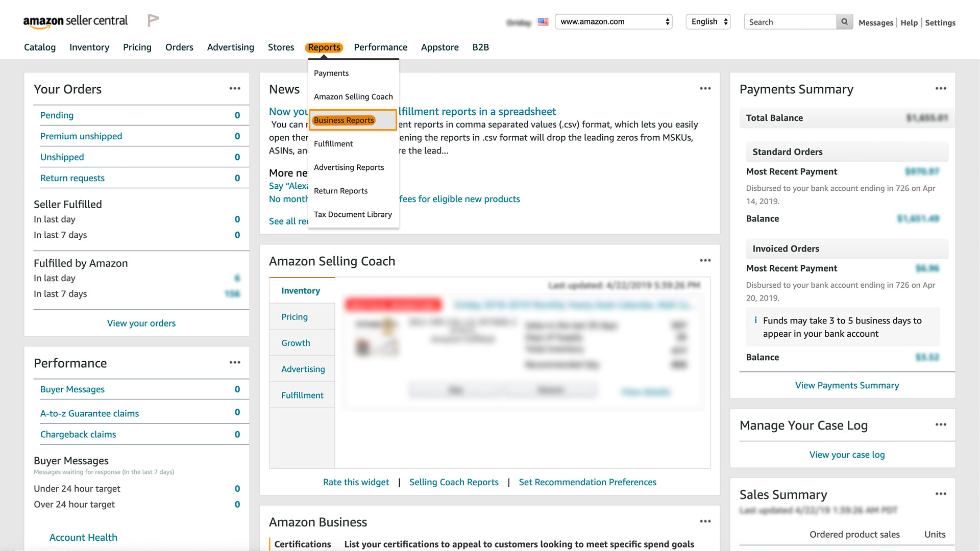Image resolution: width=980 pixels, height=551 pixels.
Task: Open Sales Summary widget options
Action: [x=941, y=494]
